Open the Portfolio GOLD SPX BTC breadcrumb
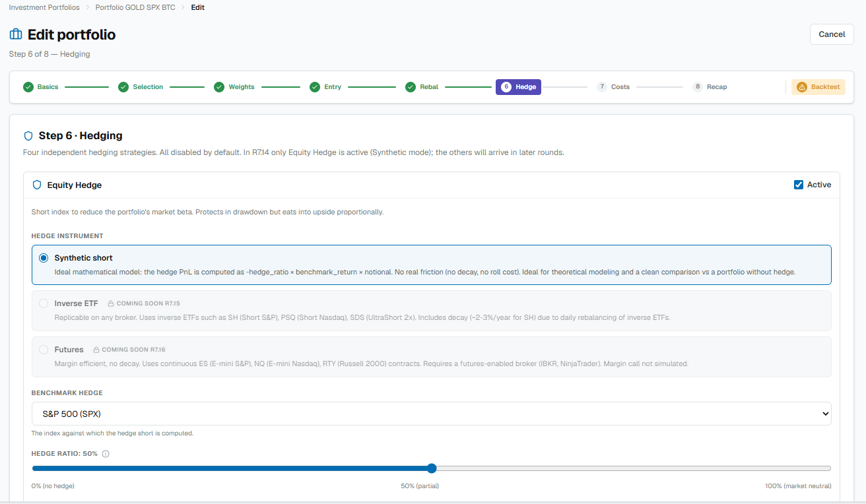The width and height of the screenshot is (866, 504). pos(135,7)
